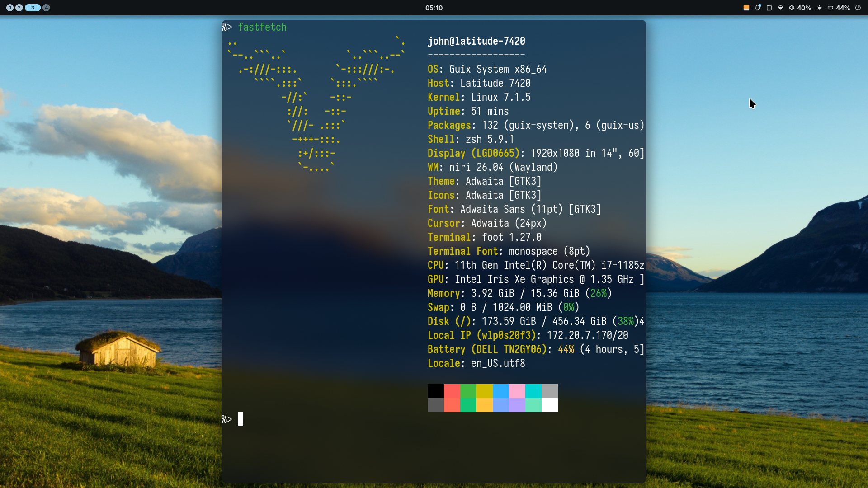Click the battery icon in top bar
The height and width of the screenshot is (488, 868).
[x=830, y=8]
